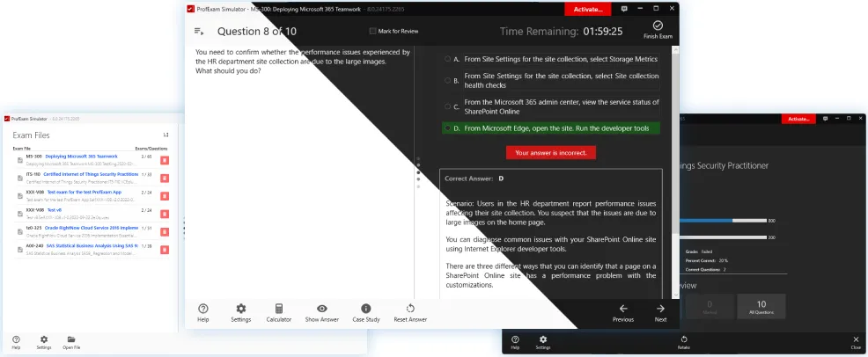
Task: Click Open File in the Exam Files window
Action: point(70,343)
